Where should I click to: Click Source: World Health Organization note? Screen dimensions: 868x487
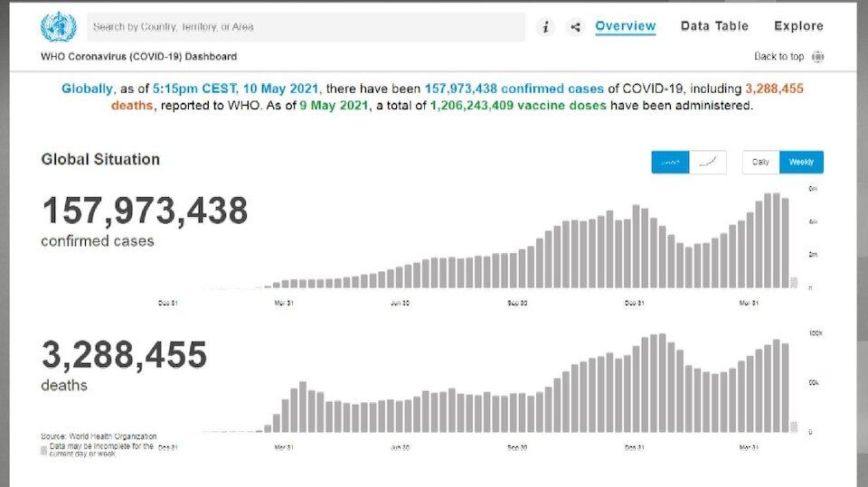pyautogui.click(x=99, y=436)
